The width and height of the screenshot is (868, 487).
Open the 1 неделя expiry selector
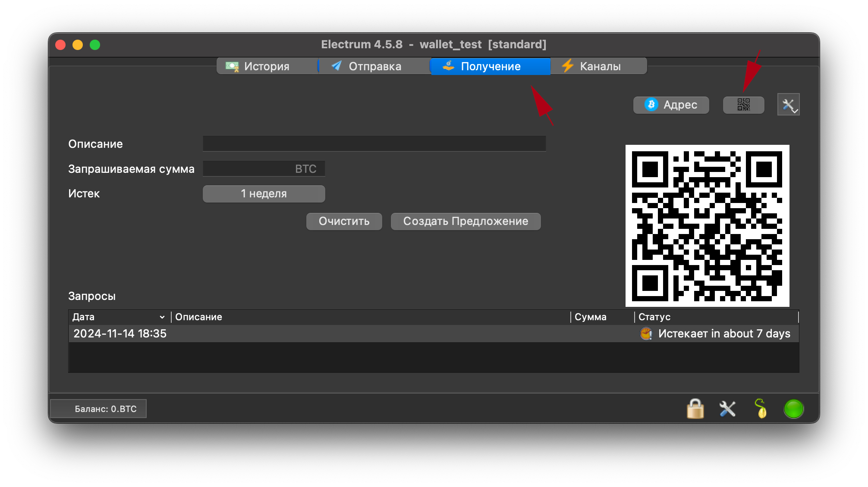coord(264,194)
